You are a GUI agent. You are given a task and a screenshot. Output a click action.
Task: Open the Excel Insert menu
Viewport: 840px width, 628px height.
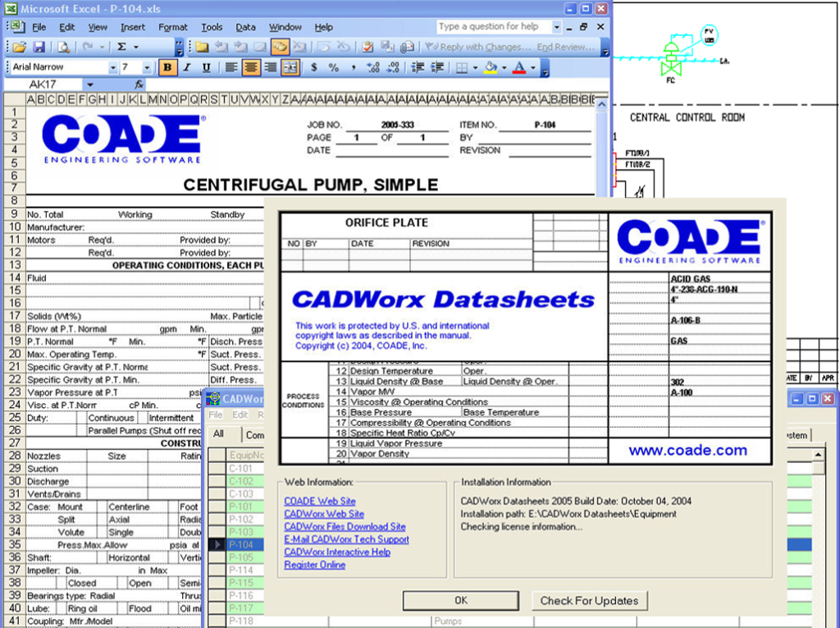(x=132, y=27)
